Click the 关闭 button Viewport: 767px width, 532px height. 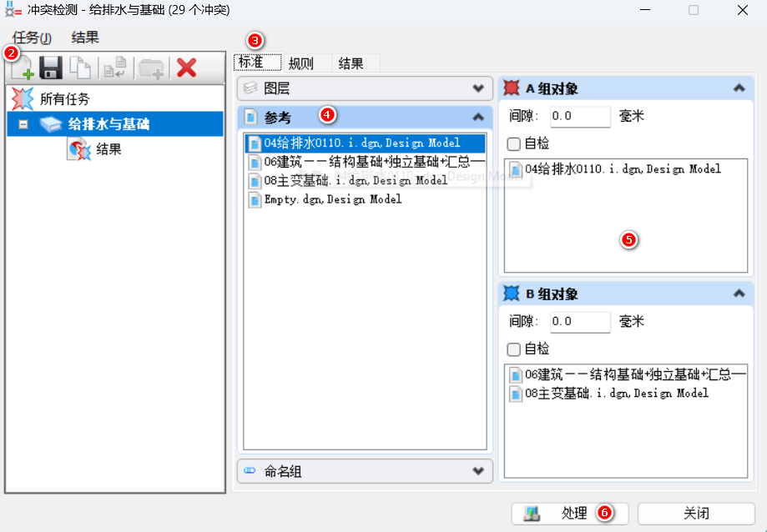tap(696, 513)
